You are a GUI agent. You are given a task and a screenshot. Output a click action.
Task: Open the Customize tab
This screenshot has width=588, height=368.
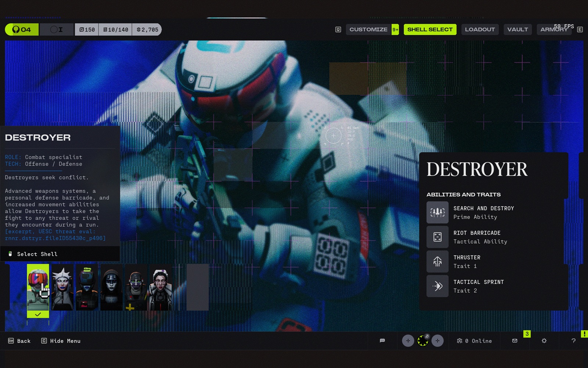368,29
